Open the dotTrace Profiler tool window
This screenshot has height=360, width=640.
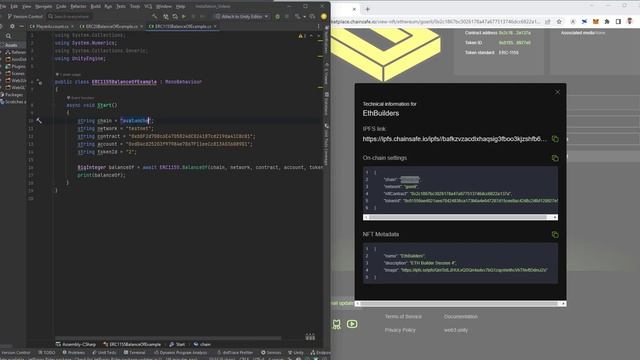(x=235, y=352)
